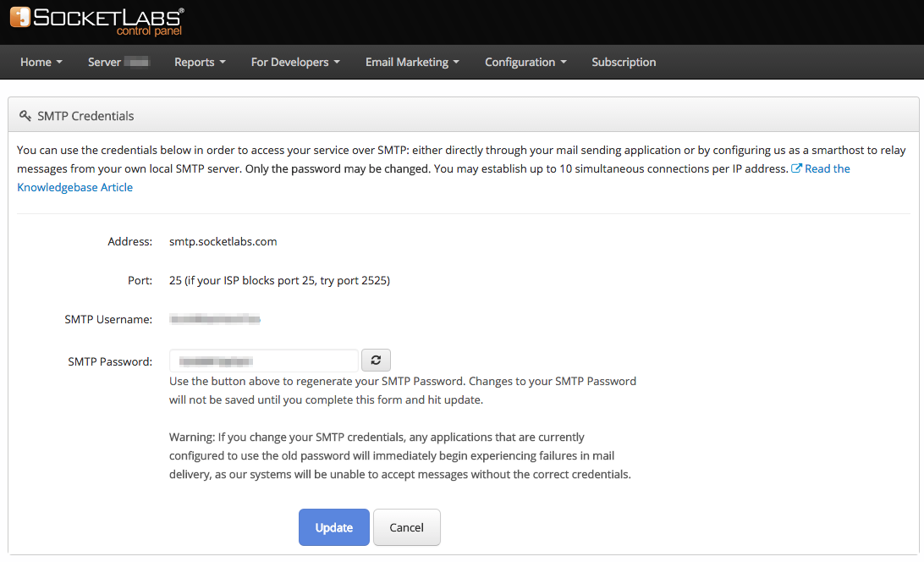Focus the SMTP Password field
924x562 pixels.
pos(263,361)
